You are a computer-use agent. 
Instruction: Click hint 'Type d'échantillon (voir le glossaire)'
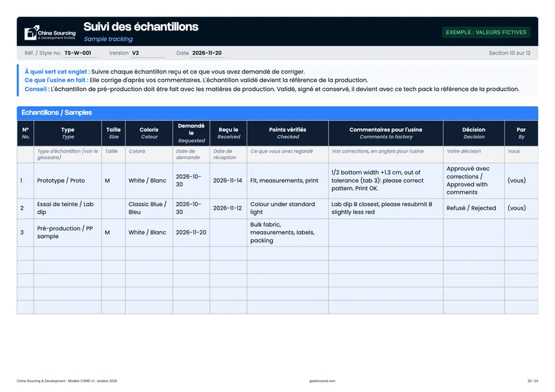pyautogui.click(x=67, y=154)
